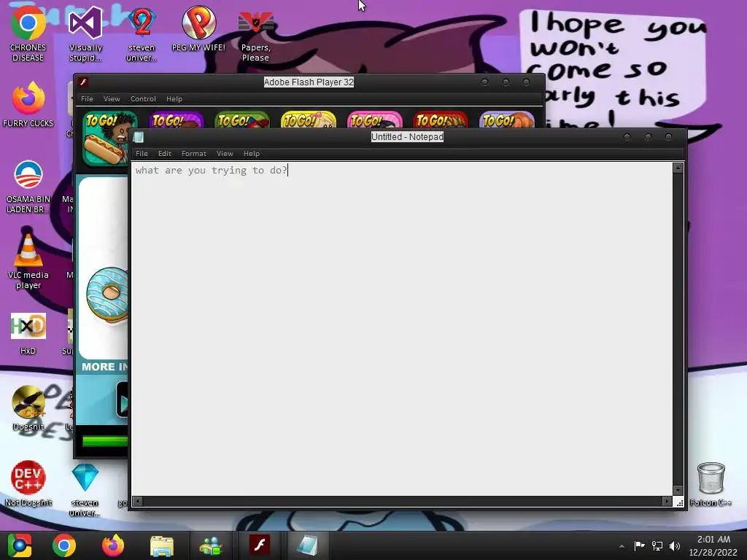Open the Flash Player Control menu
This screenshot has width=747, height=560.
pyautogui.click(x=143, y=98)
